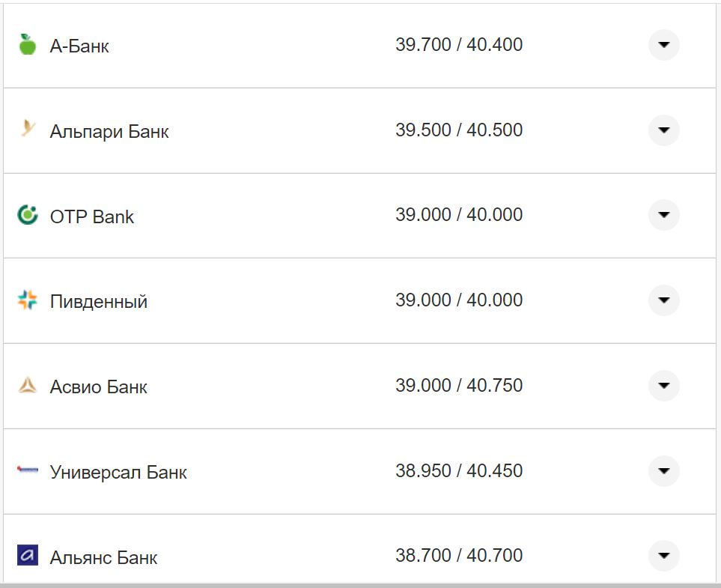Click the green OTP Bank logo

click(28, 216)
